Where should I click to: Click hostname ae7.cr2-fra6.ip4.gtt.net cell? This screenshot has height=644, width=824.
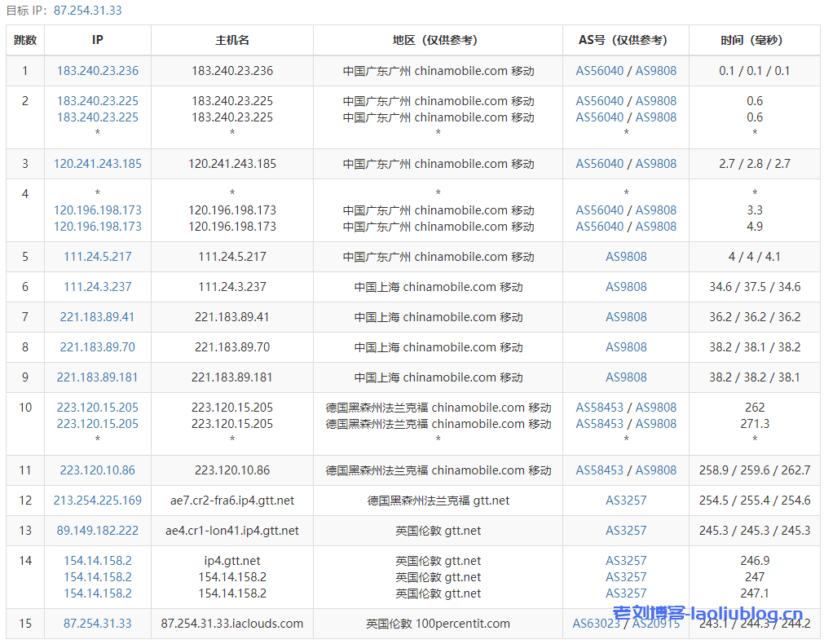[232, 501]
